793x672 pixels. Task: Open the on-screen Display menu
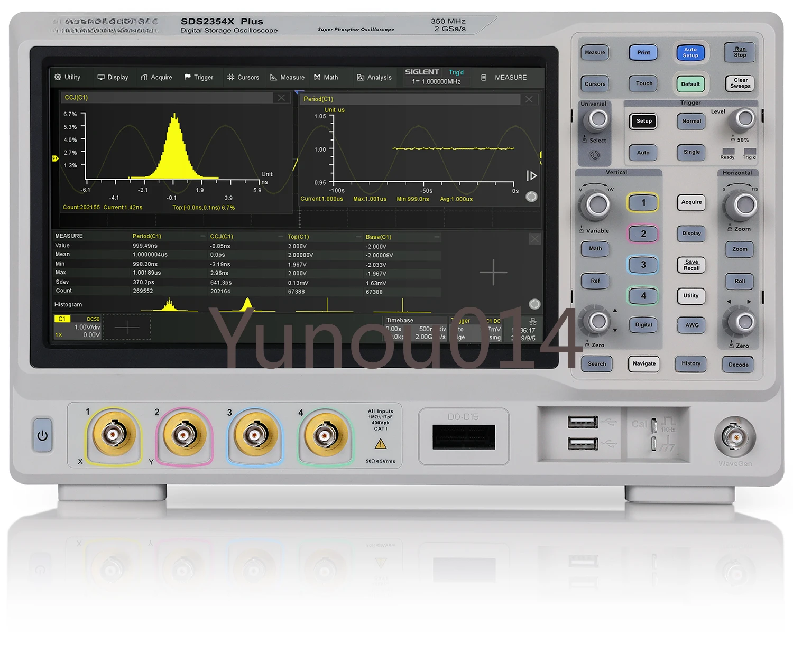click(113, 77)
